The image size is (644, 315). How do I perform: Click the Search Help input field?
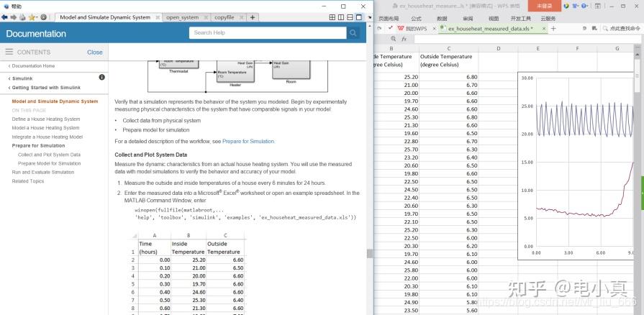tap(268, 33)
